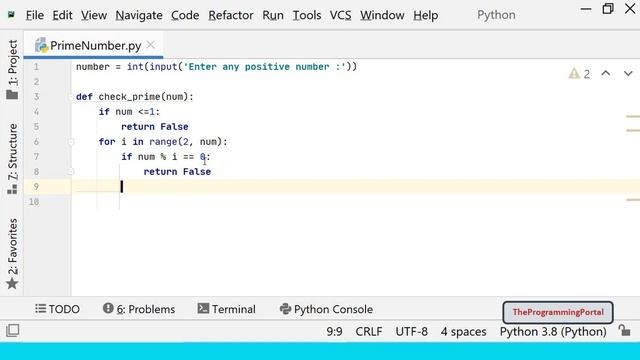Open the VCS menu
The image size is (640, 360).
point(340,15)
